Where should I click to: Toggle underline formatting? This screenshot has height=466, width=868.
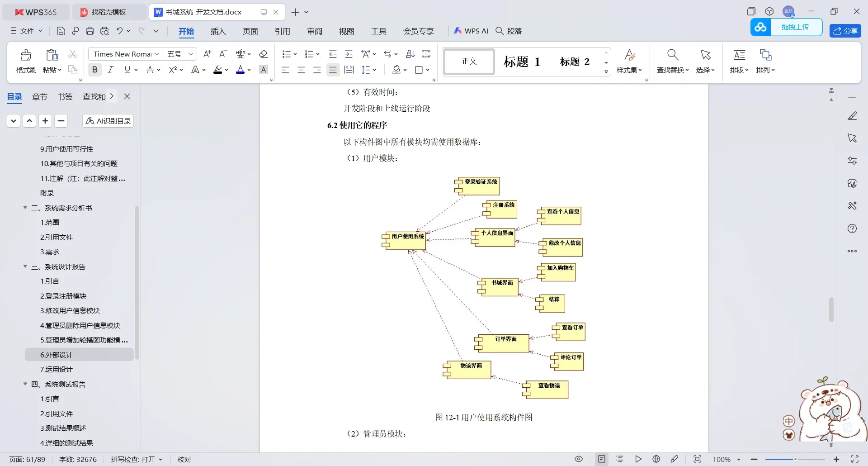pyautogui.click(x=127, y=70)
